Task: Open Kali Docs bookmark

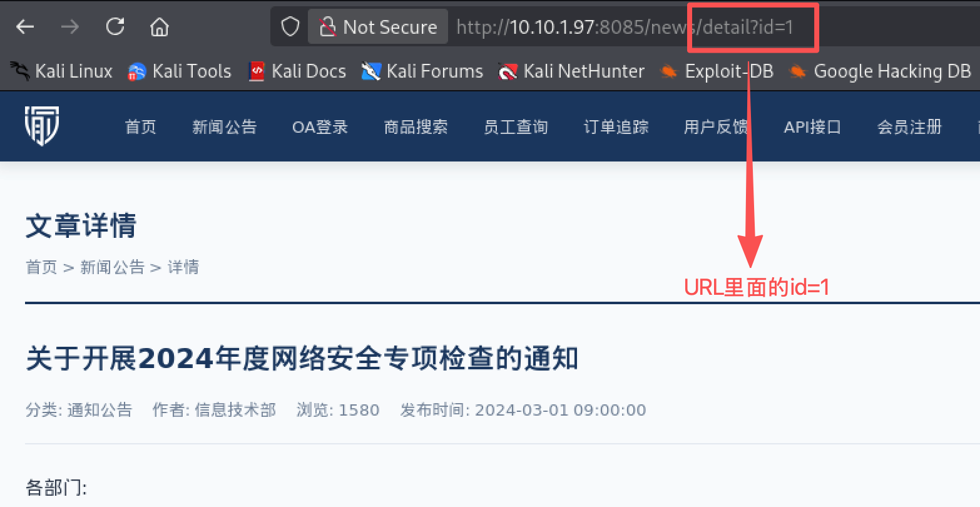Action: [297, 71]
